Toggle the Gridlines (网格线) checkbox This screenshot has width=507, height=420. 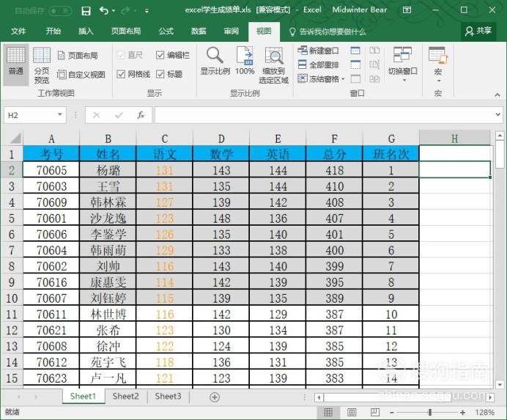[121, 75]
